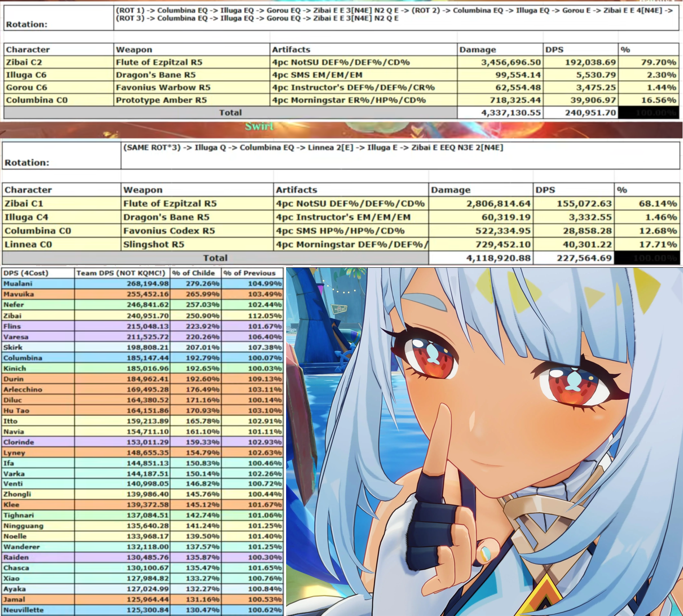Click the "Linnea C0" character cell
The width and height of the screenshot is (683, 616).
pyautogui.click(x=61, y=244)
